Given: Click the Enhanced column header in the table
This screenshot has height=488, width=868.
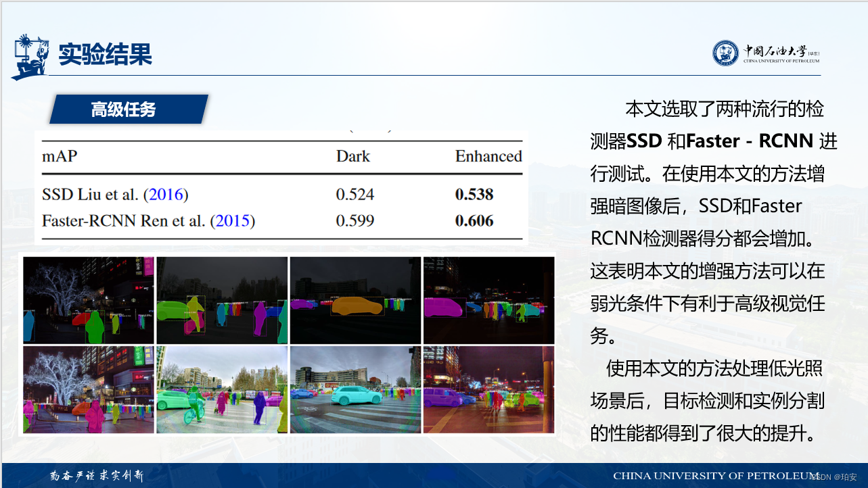Looking at the screenshot, I should [488, 156].
